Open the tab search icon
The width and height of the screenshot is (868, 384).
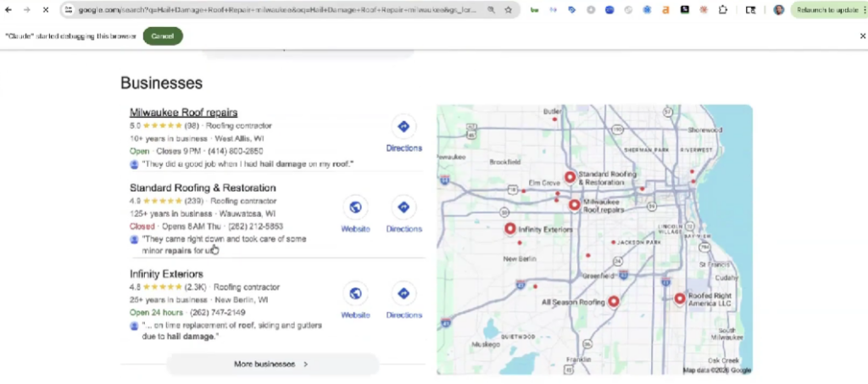pyautogui.click(x=751, y=10)
